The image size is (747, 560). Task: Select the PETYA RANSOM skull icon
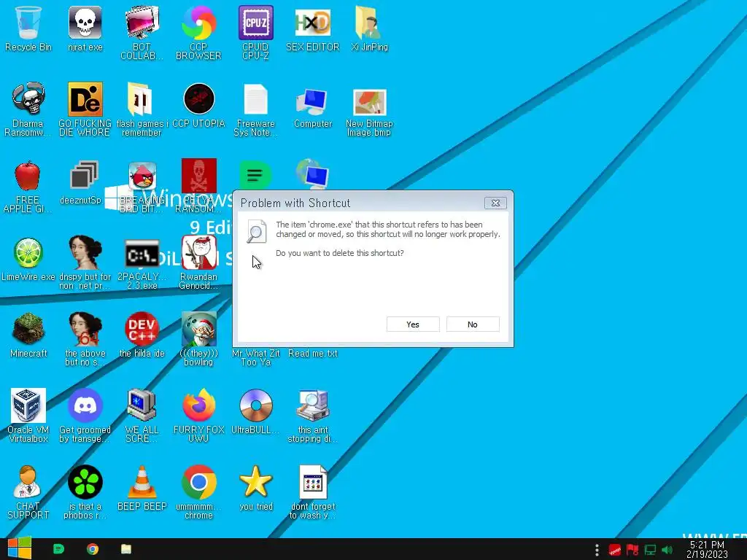(x=198, y=175)
